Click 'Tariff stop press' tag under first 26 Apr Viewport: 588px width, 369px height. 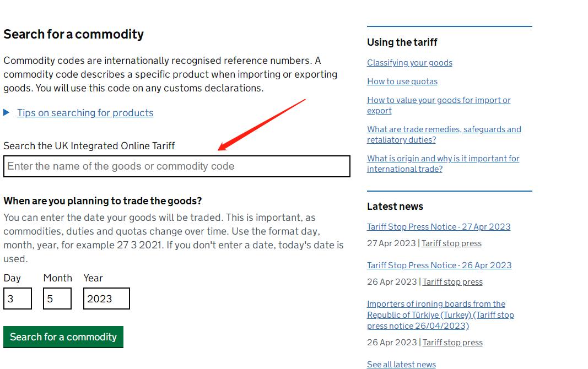pos(452,282)
